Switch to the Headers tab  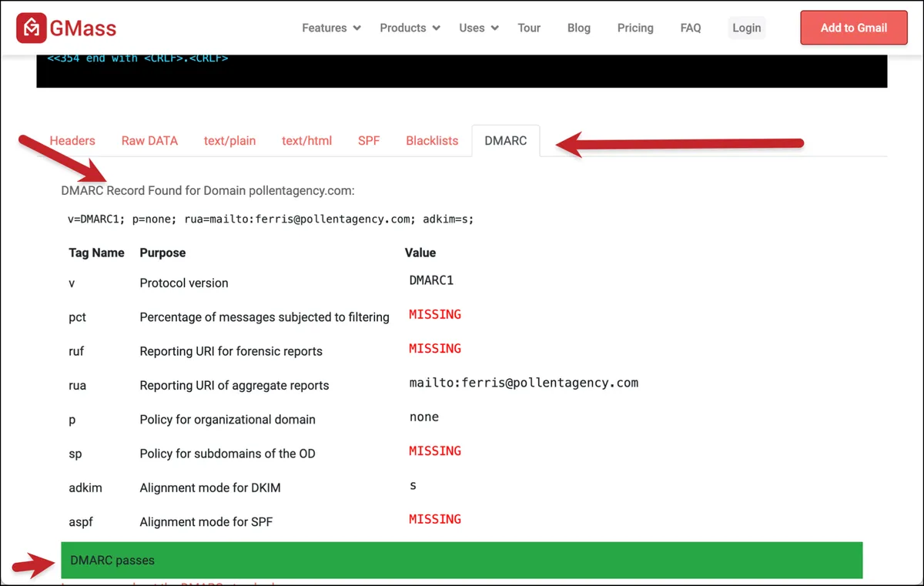coord(72,141)
